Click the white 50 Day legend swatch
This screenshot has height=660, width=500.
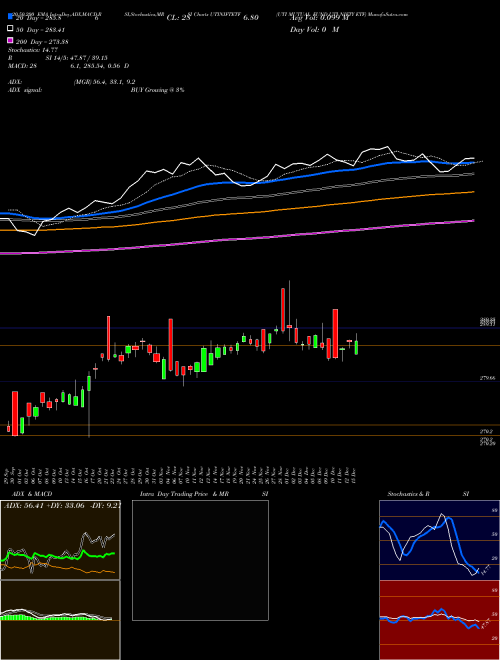coord(10,29)
